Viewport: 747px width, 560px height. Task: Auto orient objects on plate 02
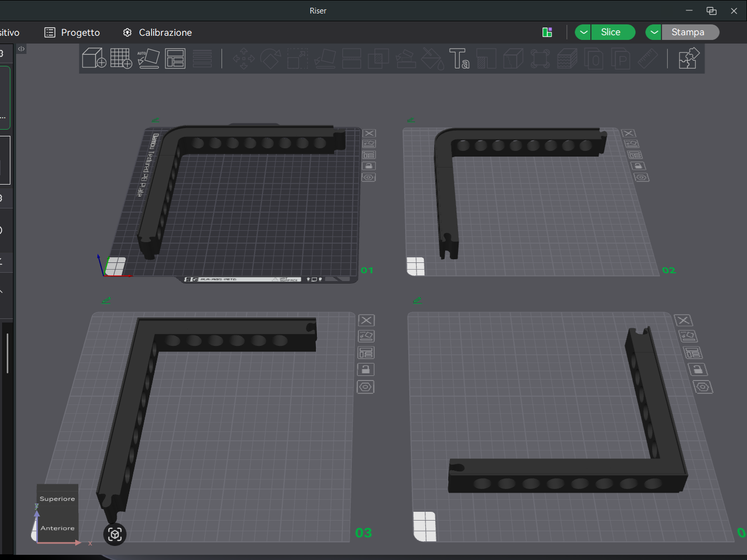pyautogui.click(x=631, y=144)
